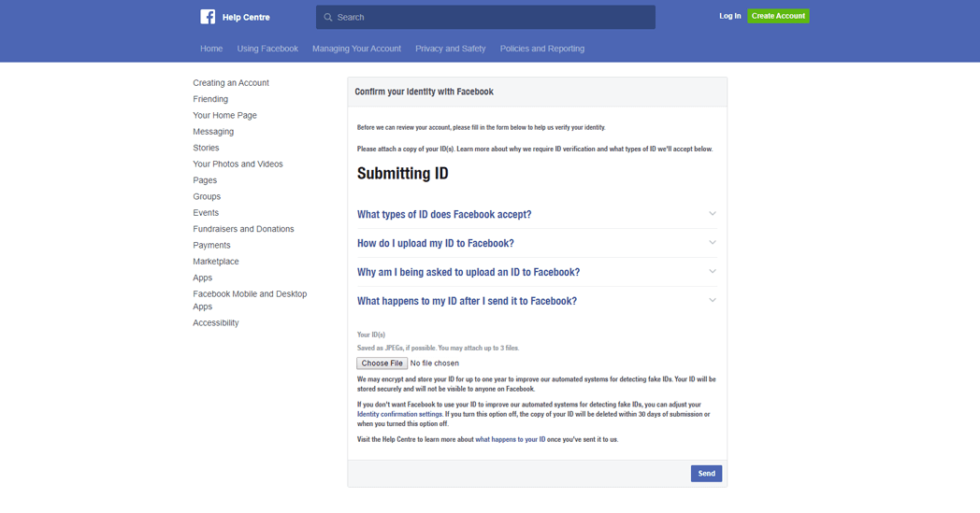Screen dimensions: 980x513
Task: Click chevron beside 'What types of ID' question
Action: [713, 214]
